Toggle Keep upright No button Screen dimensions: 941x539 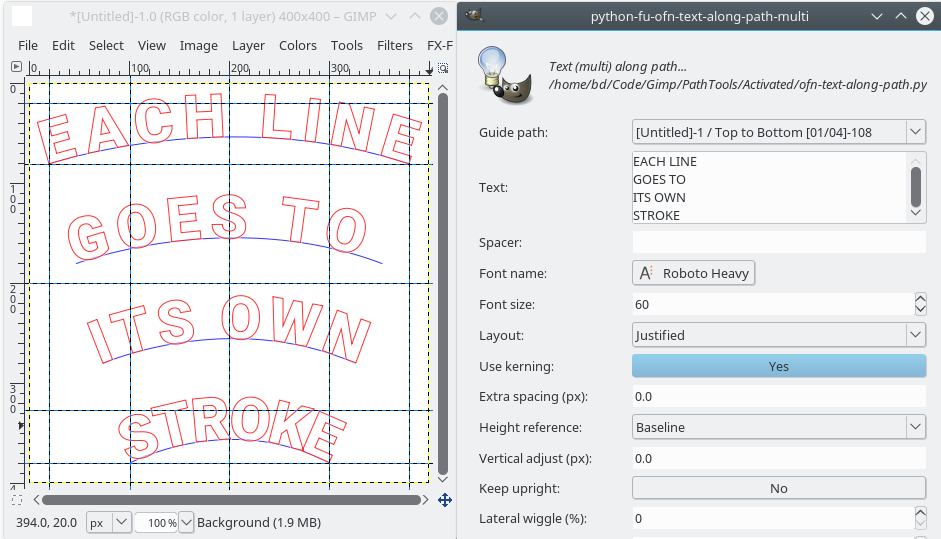pyautogui.click(x=778, y=489)
